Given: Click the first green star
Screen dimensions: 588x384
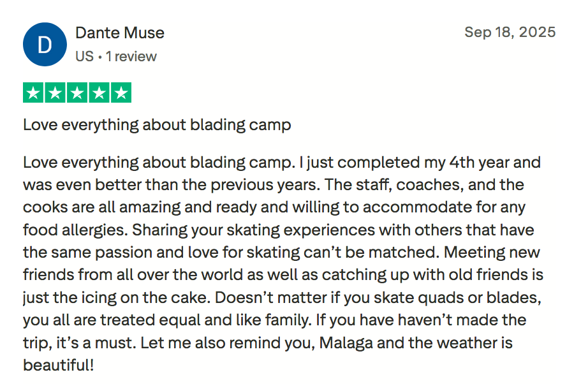Looking at the screenshot, I should 34,93.
